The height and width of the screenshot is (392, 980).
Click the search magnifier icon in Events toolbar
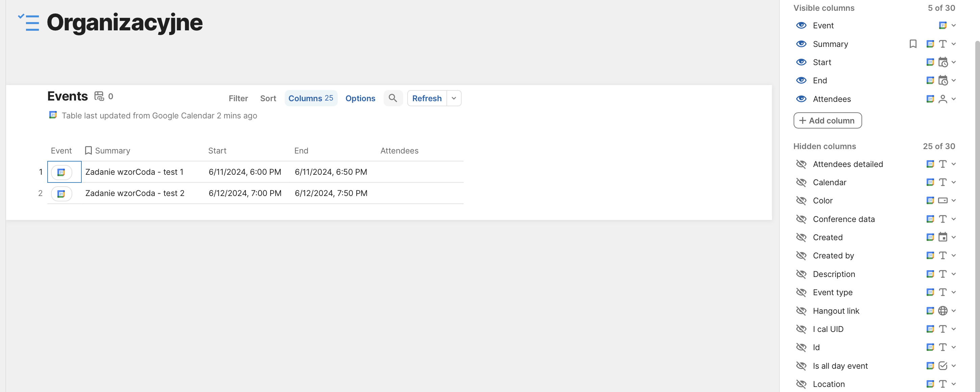393,98
